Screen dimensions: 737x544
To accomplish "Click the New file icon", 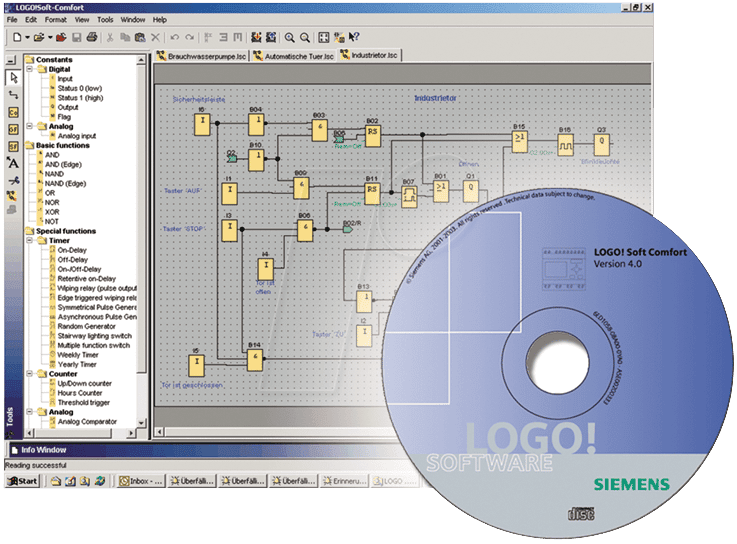I will pyautogui.click(x=17, y=37).
